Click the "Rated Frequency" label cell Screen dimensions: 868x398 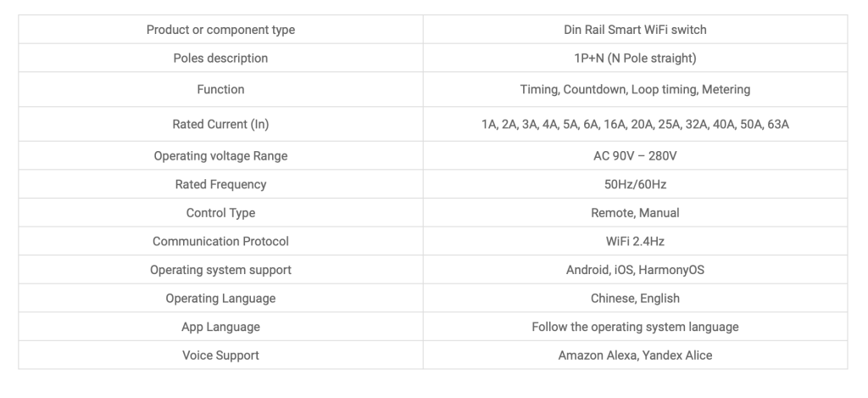(x=220, y=184)
